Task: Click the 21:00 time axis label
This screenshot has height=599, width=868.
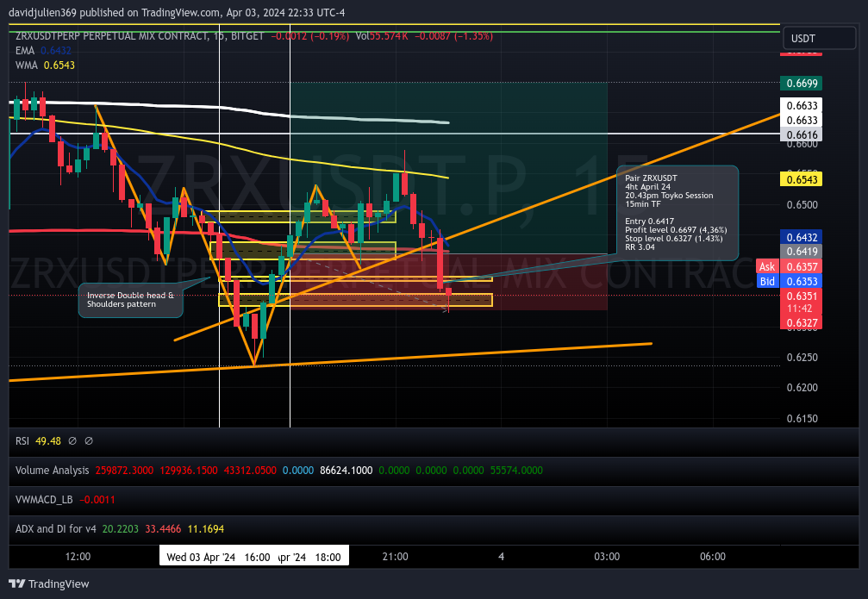Action: (396, 557)
